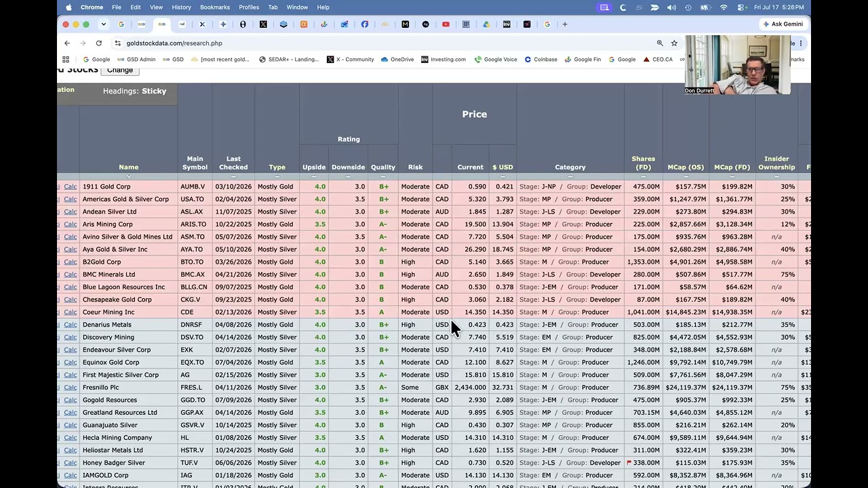This screenshot has height=488, width=868.
Task: Sort by the Name column header
Action: pyautogui.click(x=128, y=167)
